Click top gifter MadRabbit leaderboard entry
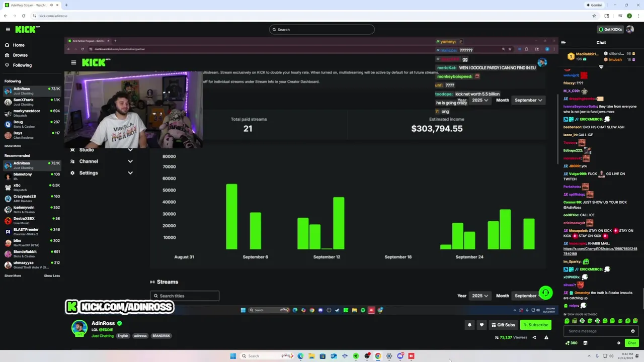Screen dimensions: 644x362 pyautogui.click(x=583, y=56)
